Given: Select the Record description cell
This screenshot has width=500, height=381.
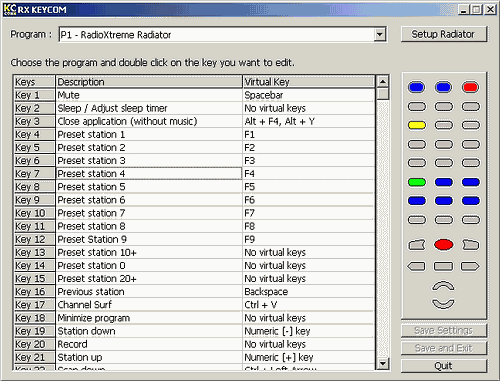Looking at the screenshot, I should pos(149,344).
